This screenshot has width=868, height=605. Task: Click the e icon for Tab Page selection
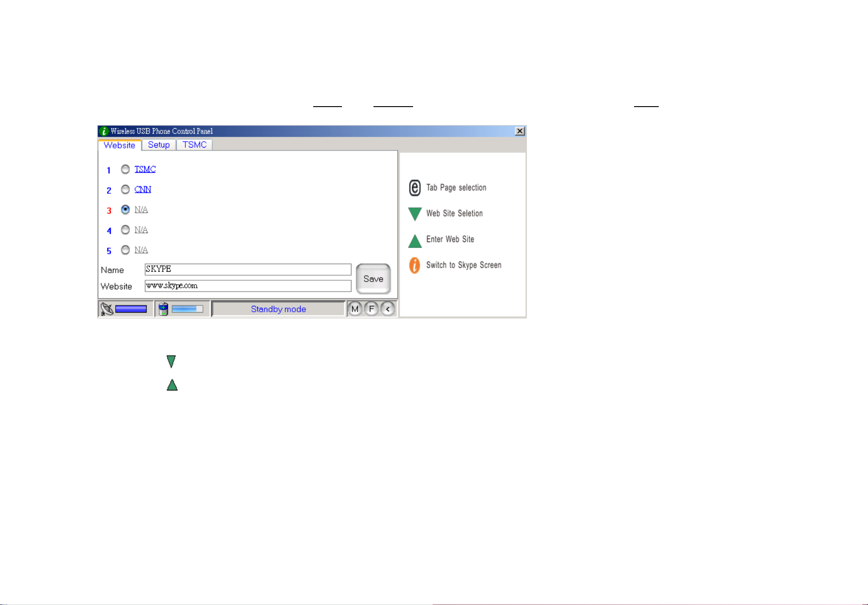[x=414, y=188]
